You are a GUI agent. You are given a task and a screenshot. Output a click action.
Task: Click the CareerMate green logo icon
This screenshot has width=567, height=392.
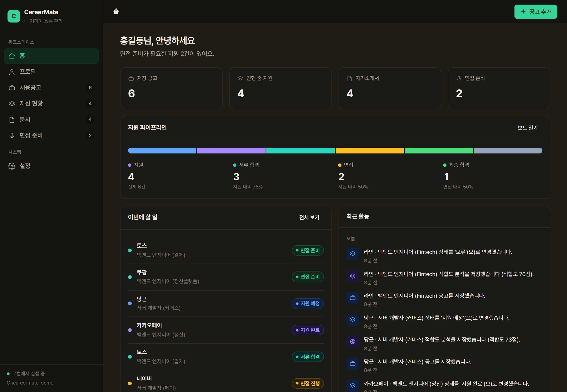[14, 16]
